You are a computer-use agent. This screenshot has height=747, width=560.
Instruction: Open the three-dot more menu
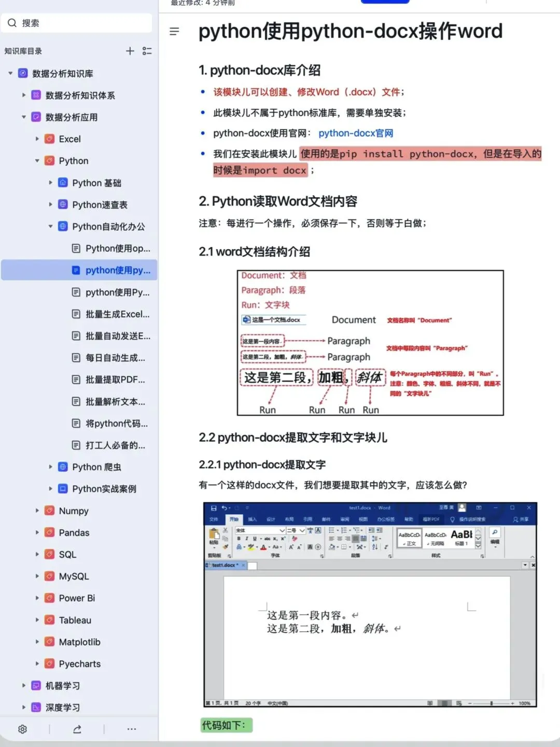click(x=132, y=729)
